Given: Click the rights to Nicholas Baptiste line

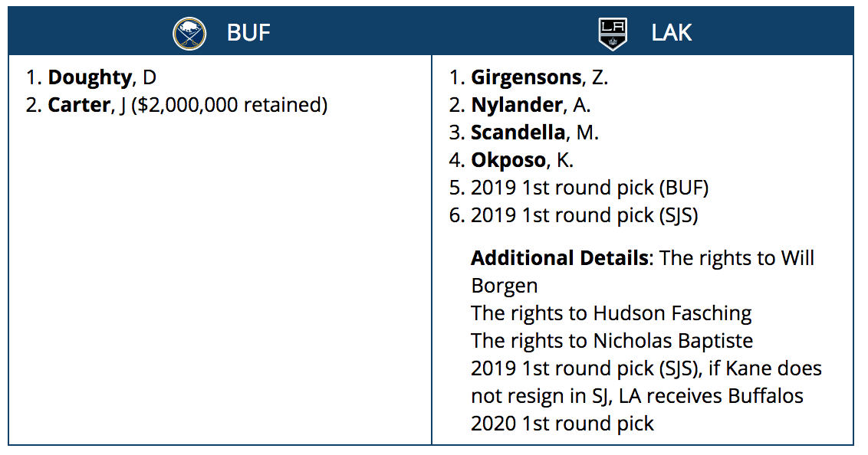Looking at the screenshot, I should (612, 340).
